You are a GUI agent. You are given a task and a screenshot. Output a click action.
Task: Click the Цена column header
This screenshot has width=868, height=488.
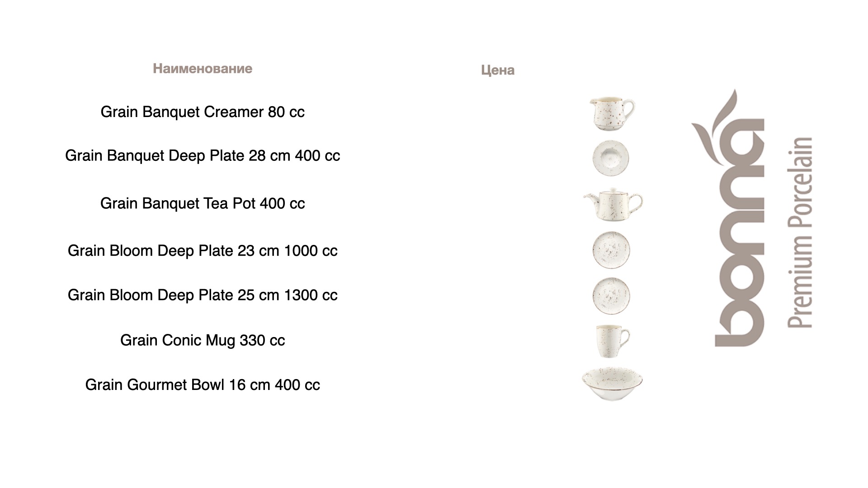(498, 70)
